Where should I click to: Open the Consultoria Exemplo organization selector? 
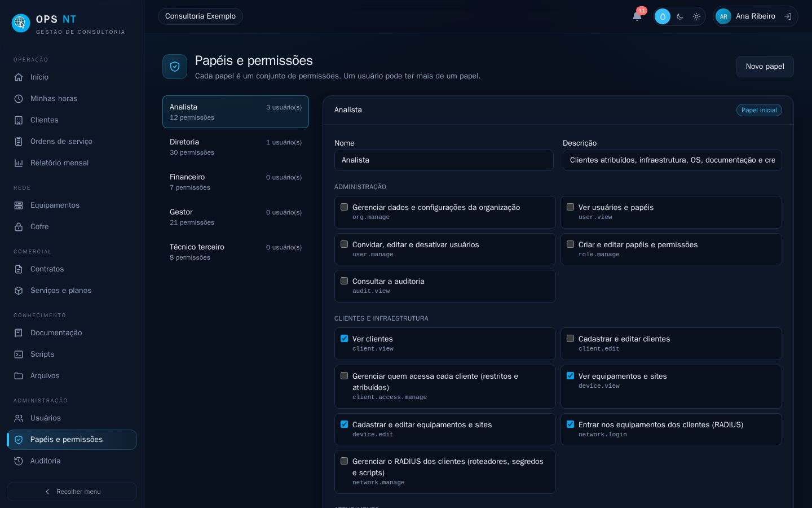(x=200, y=16)
